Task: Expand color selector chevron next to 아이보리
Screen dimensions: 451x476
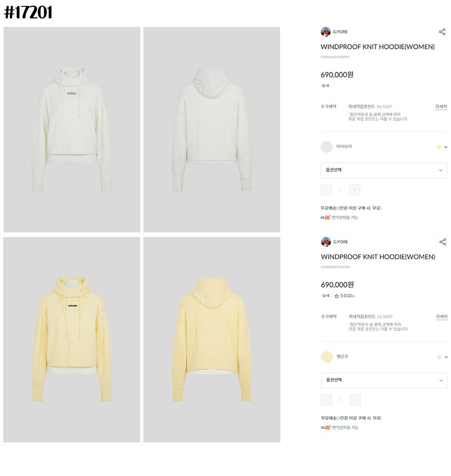Action: [446, 147]
